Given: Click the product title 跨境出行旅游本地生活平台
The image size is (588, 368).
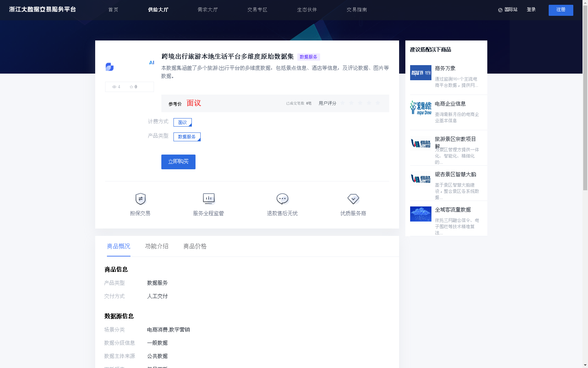Looking at the screenshot, I should click(227, 57).
